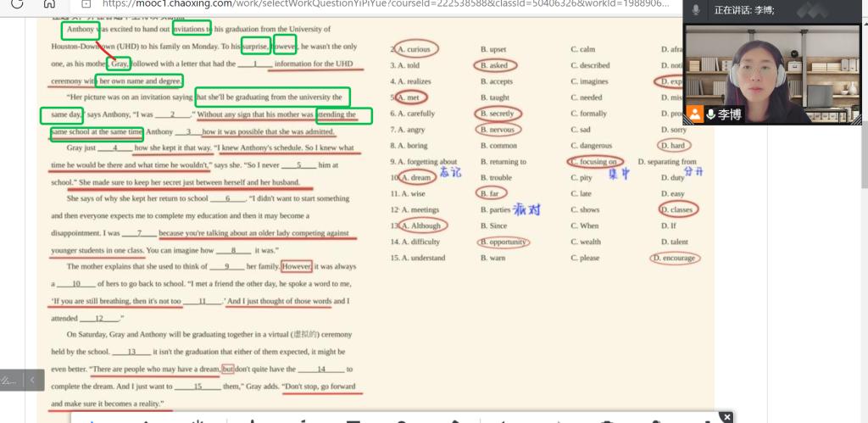This screenshot has height=423, width=868.
Task: Click the browser home icon
Action: click(x=49, y=3)
